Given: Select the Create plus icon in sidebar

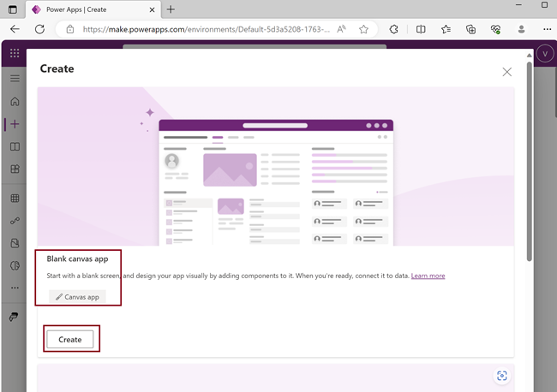Looking at the screenshot, I should coord(15,124).
